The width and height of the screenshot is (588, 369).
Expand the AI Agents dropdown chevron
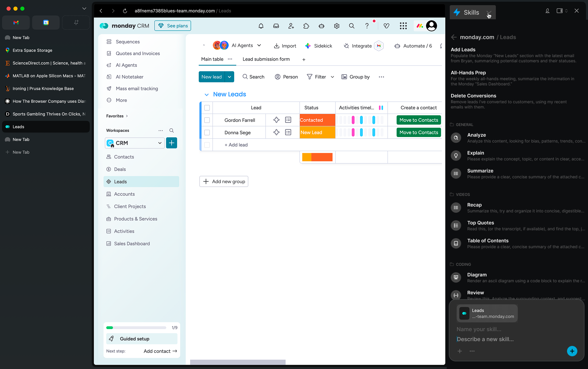click(259, 45)
